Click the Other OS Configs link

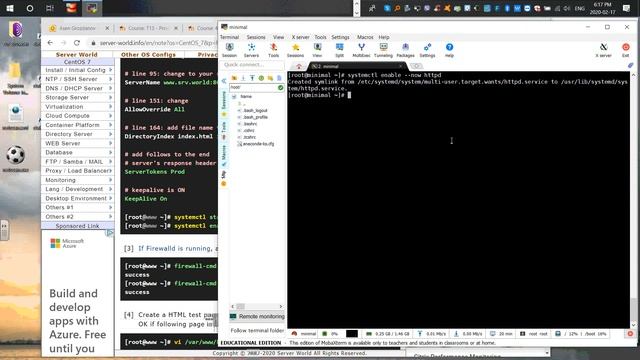coord(148,55)
